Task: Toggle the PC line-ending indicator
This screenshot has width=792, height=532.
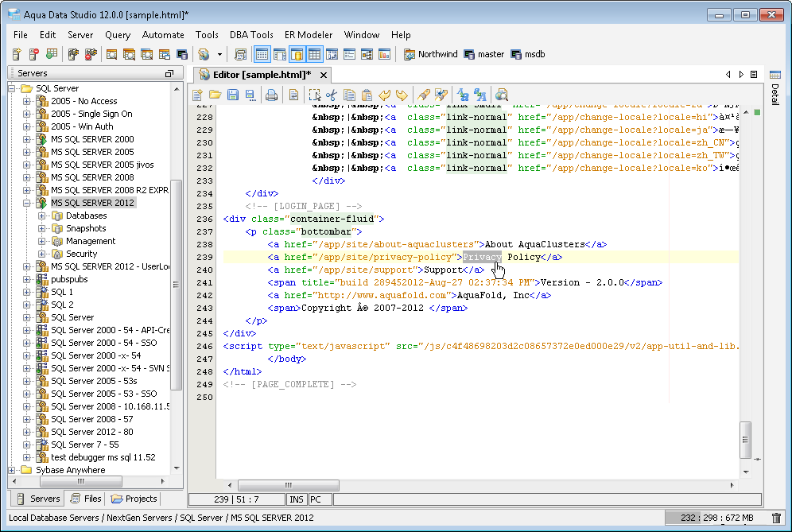Action: coord(316,499)
